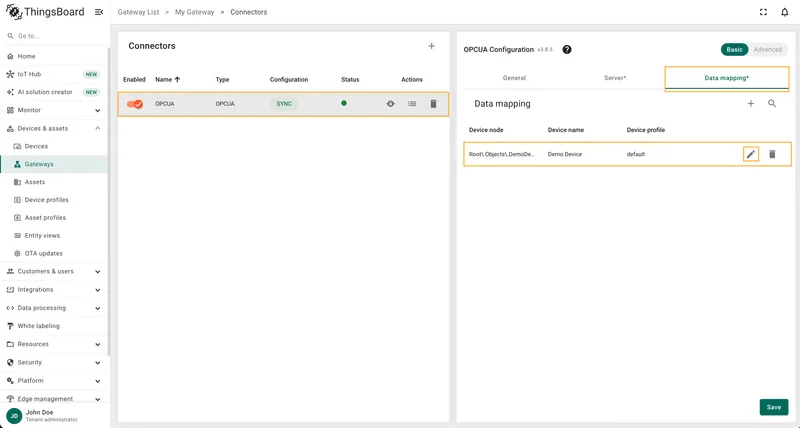
Task: Disable the OPCUA connector toggle
Action: pos(135,104)
